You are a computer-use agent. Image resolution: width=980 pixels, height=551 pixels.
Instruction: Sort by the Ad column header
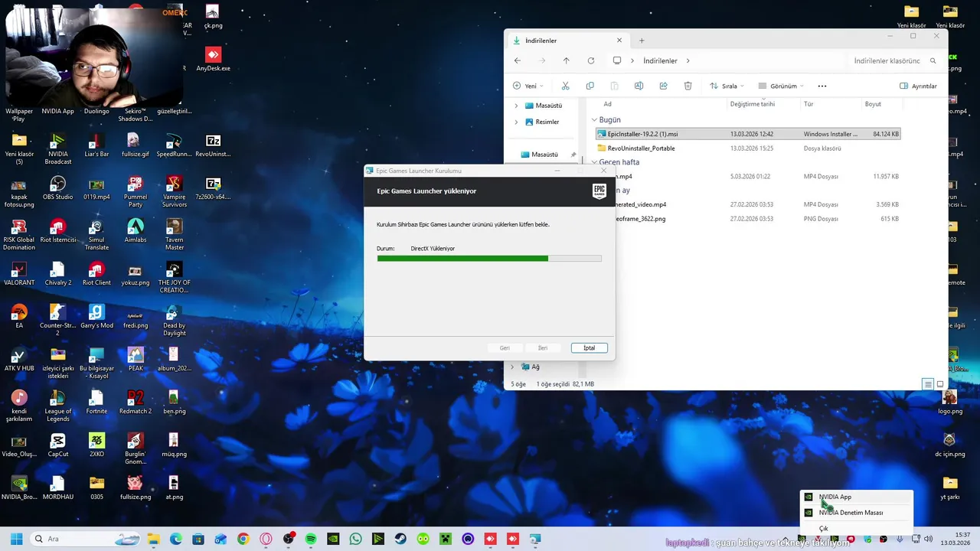tap(607, 104)
